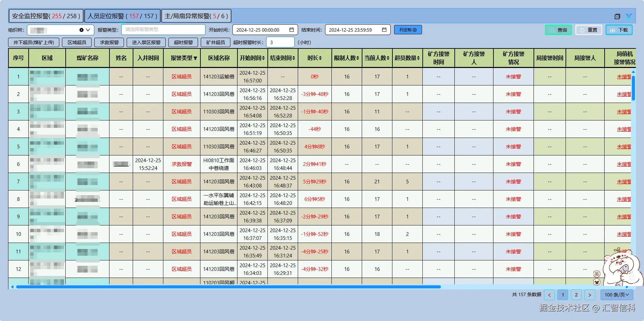Click the horizontal table scrollbar
The height and width of the screenshot is (321, 644).
(x=228, y=287)
